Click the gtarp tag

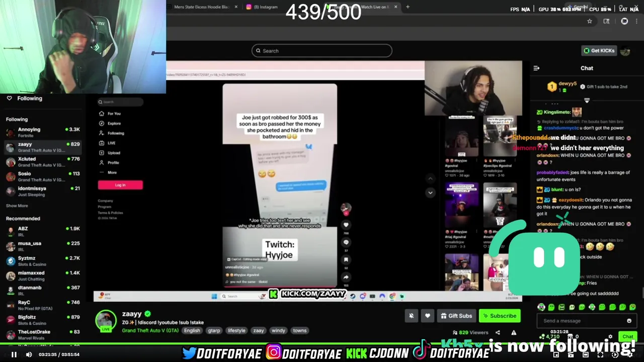point(214,330)
